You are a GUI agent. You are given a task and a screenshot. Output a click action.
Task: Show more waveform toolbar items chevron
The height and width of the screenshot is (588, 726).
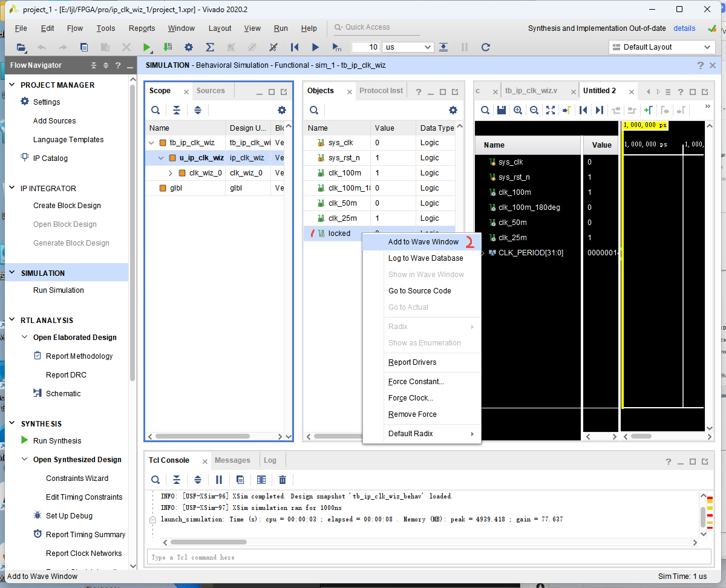708,107
